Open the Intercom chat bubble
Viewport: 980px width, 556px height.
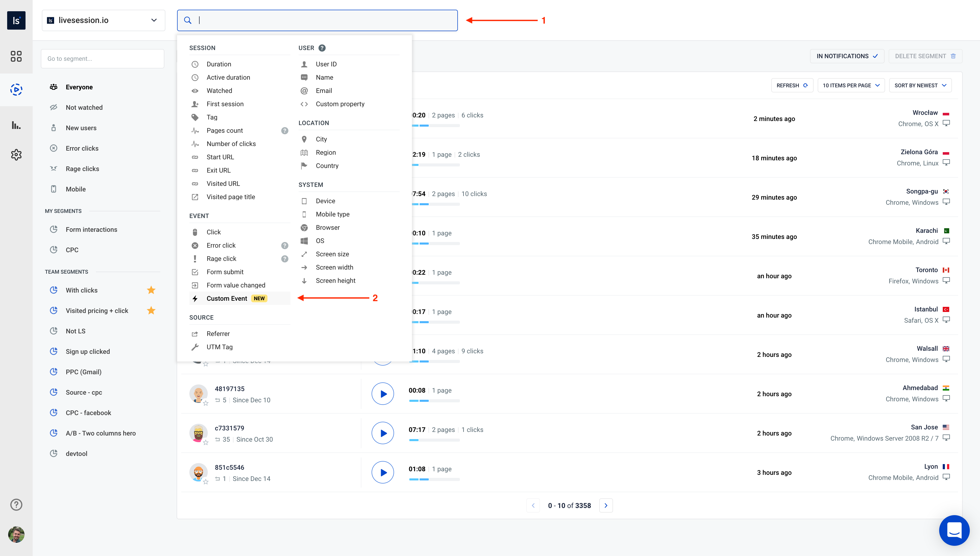[954, 530]
